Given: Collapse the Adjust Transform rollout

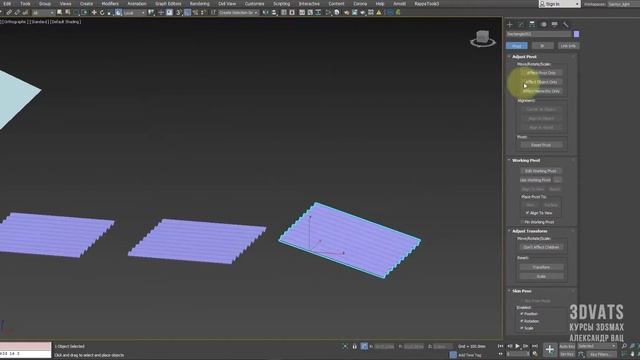Looking at the screenshot, I should click(x=529, y=231).
